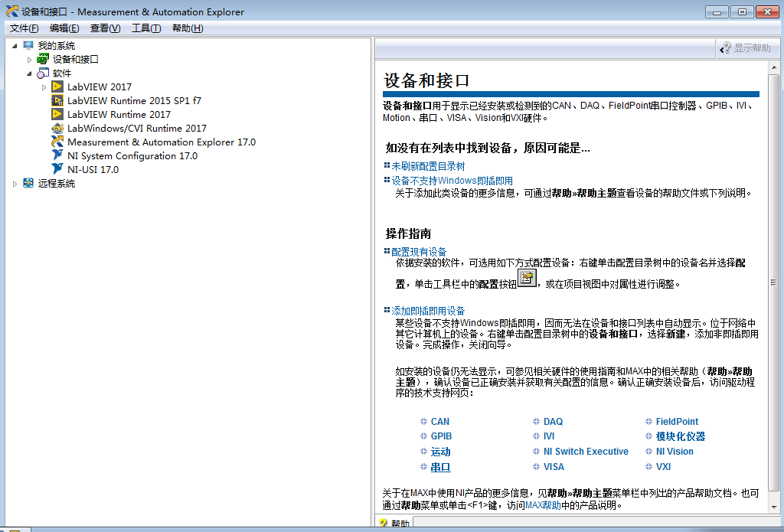
Task: Click the 显示帮助 button
Action: tap(746, 48)
